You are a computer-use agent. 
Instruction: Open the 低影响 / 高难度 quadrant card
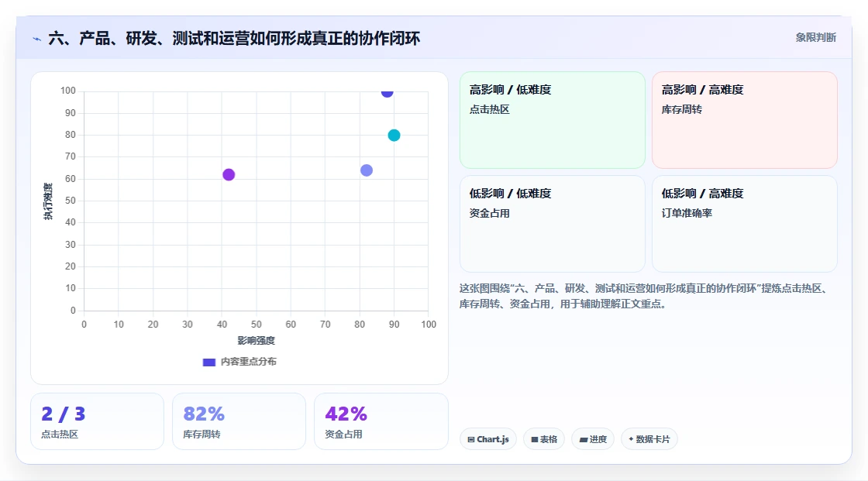click(745, 224)
